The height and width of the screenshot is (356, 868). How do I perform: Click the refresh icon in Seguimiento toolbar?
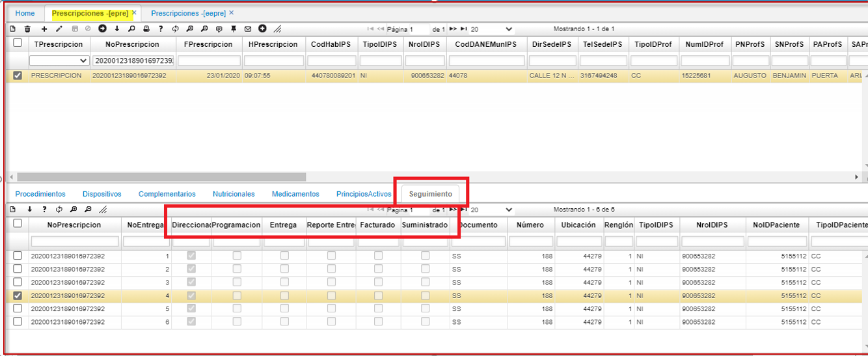tap(59, 210)
